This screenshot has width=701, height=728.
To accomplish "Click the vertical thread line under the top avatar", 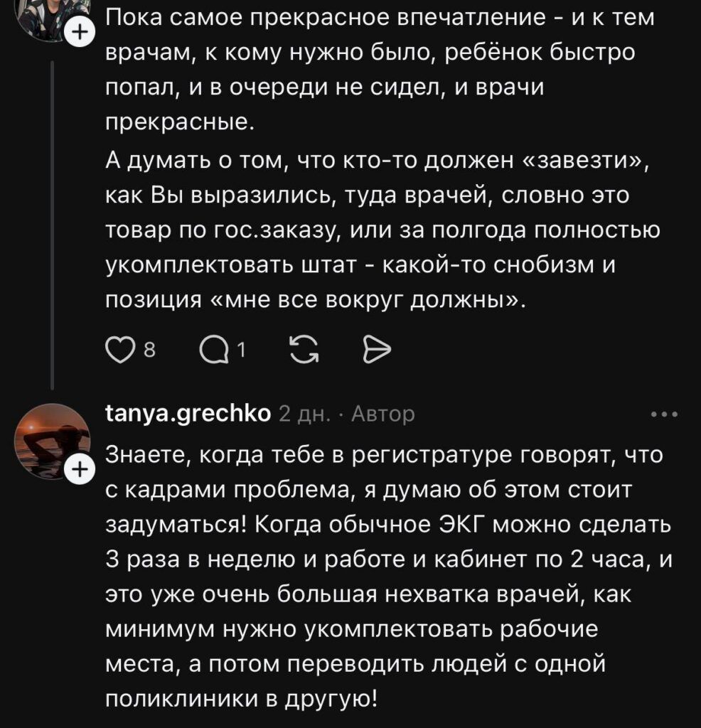I will (x=53, y=213).
